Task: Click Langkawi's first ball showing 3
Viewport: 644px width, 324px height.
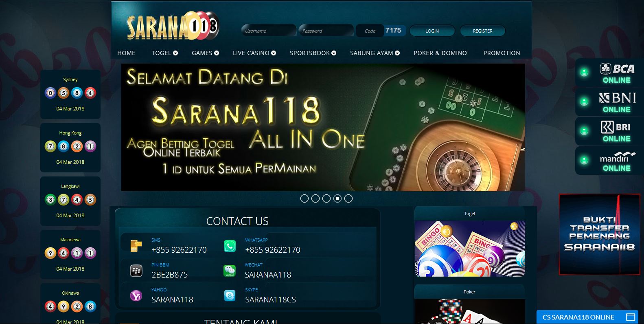Action: tap(50, 200)
